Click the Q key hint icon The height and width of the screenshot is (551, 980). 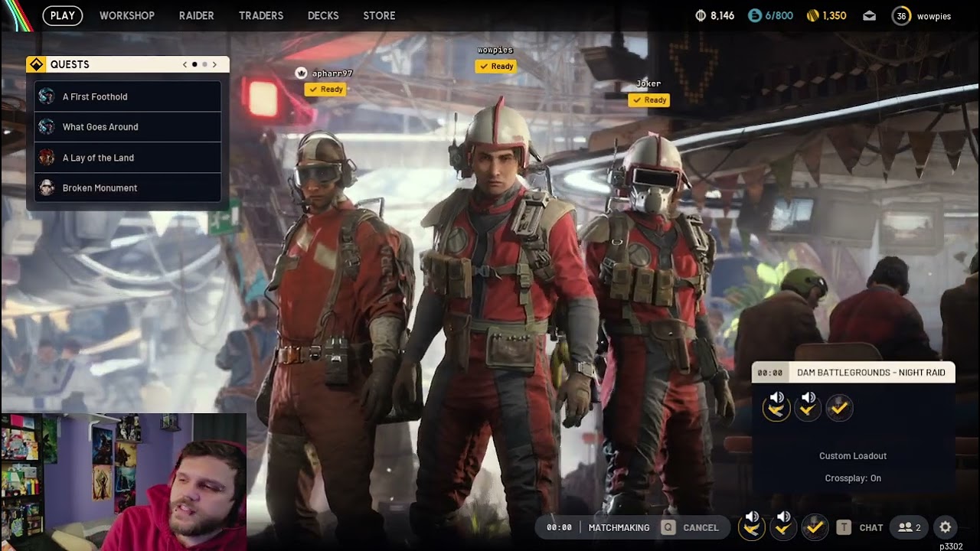(668, 527)
